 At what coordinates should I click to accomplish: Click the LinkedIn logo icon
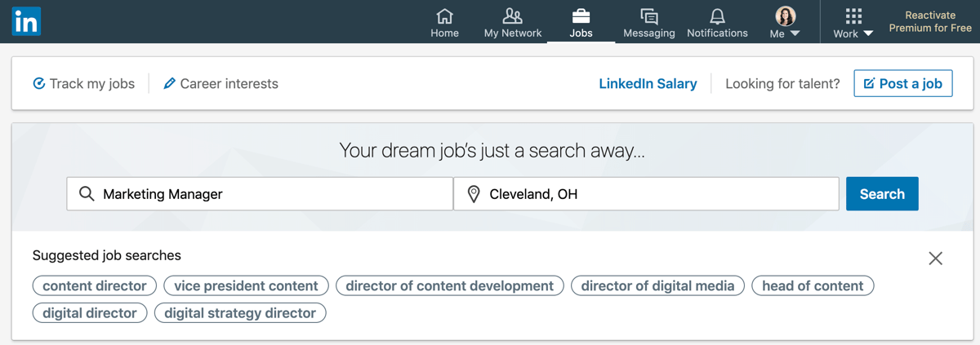26,21
